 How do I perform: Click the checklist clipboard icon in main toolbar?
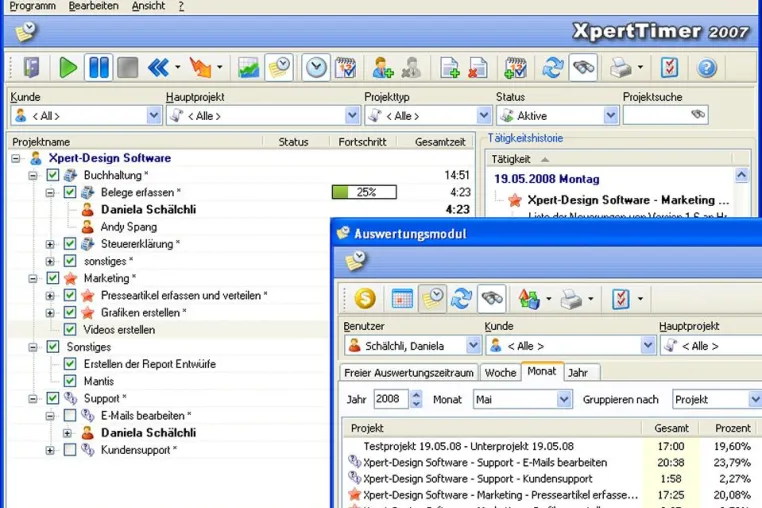pos(669,68)
